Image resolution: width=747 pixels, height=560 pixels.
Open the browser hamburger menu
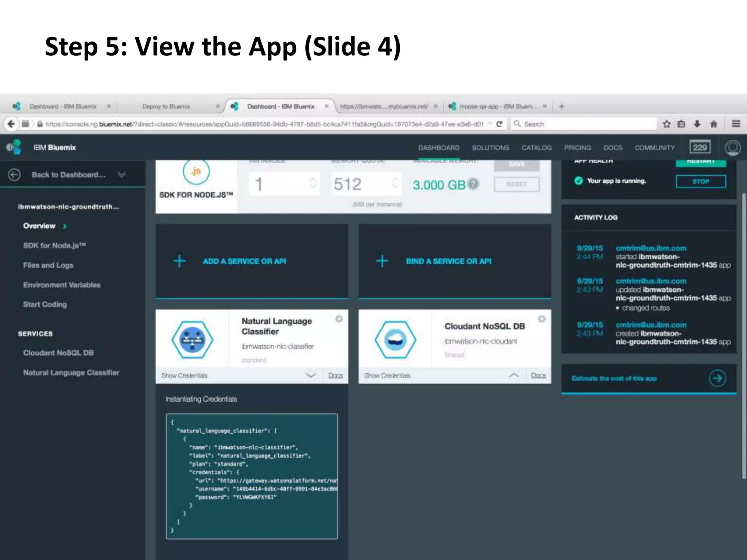click(736, 124)
